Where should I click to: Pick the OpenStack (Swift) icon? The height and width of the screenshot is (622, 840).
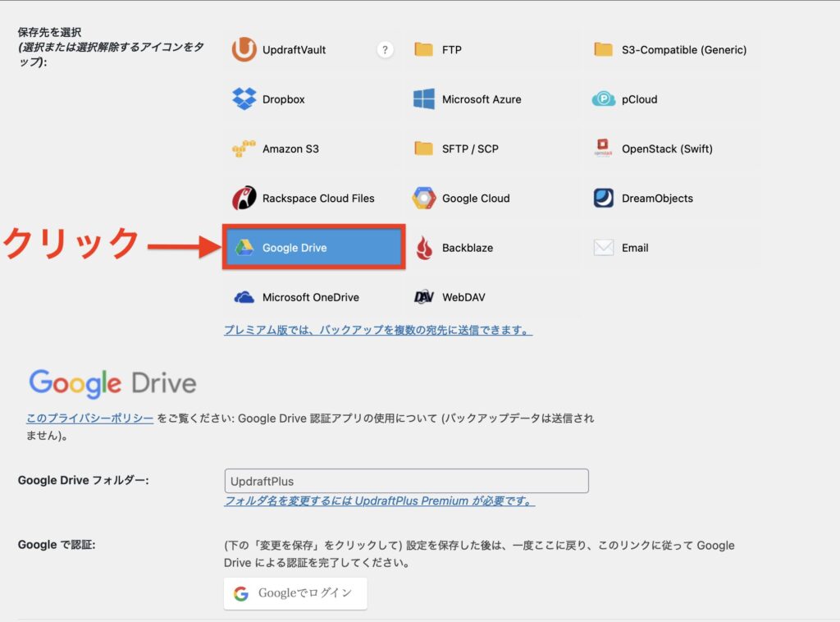coord(604,149)
